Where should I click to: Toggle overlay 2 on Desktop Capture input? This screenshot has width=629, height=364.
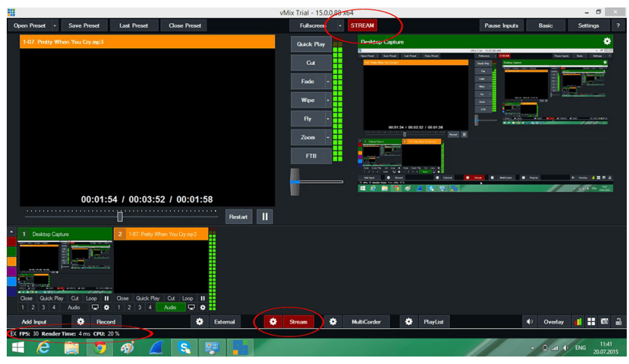tap(33, 308)
